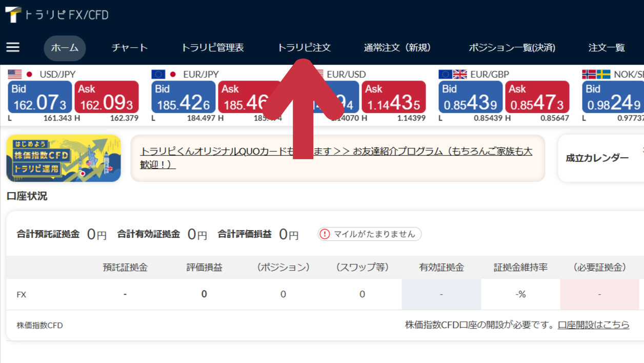Open the チャート tab
This screenshot has height=363, width=644.
(130, 48)
